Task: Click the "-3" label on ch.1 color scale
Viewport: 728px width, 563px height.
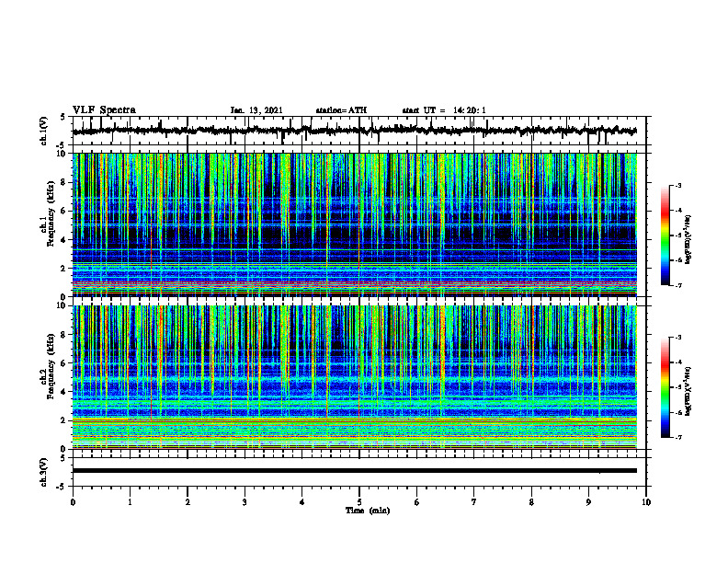Action: pyautogui.click(x=678, y=185)
